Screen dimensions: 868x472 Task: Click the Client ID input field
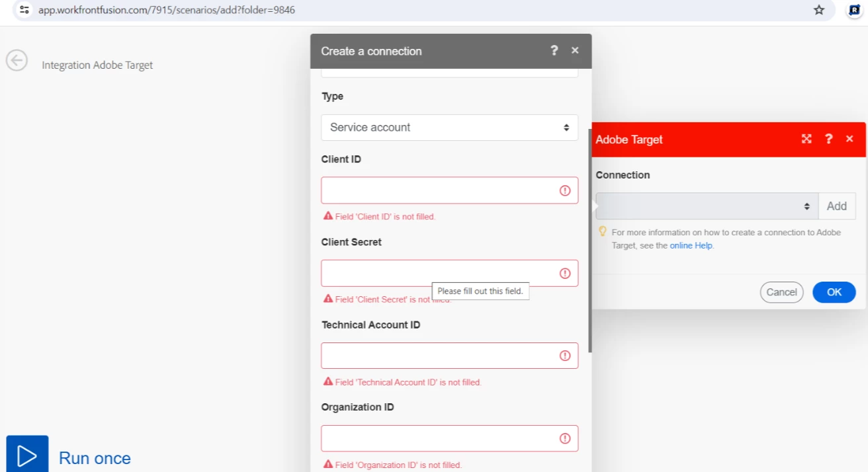(x=450, y=190)
